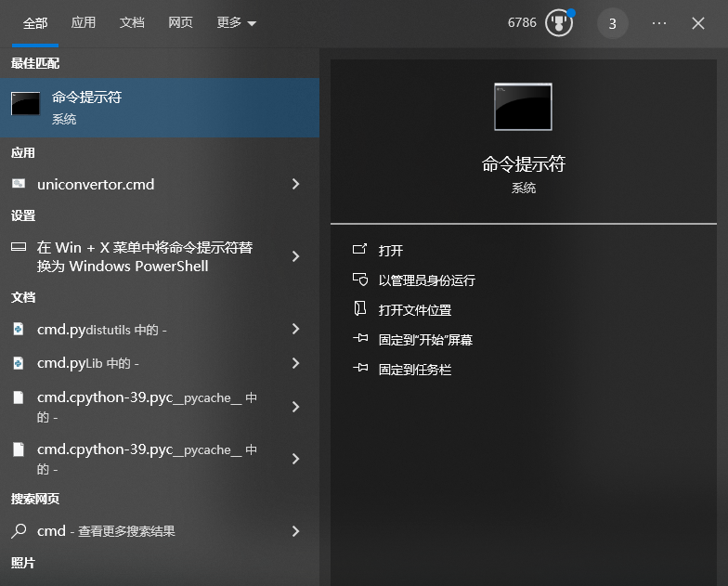
Task: Click the 命令提示符 title in preview pane
Action: tap(524, 163)
